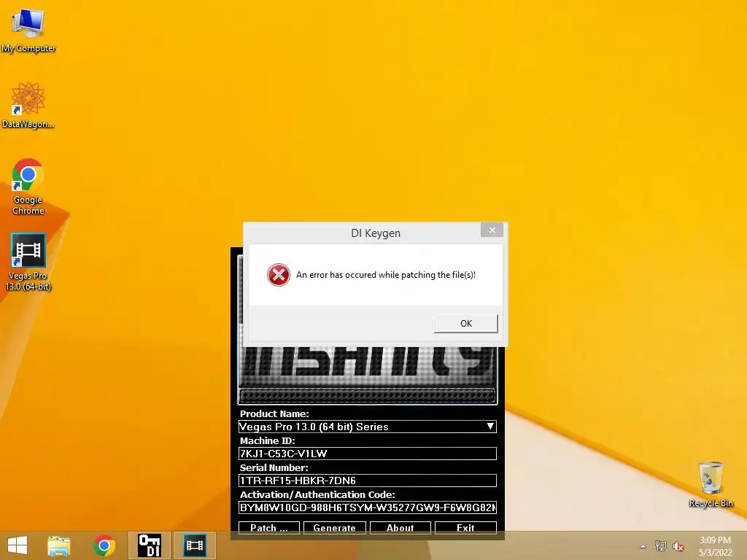747x560 pixels.
Task: Click the red error icon in dialog
Action: pos(278,275)
